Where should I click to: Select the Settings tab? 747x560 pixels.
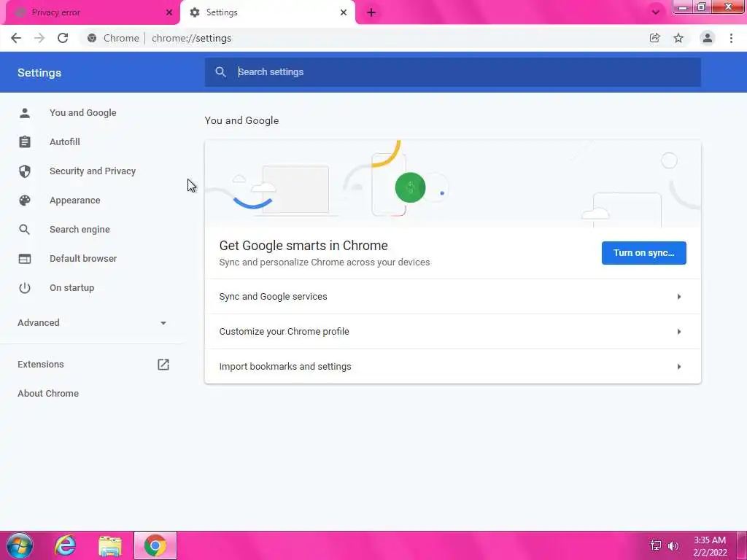pos(268,12)
